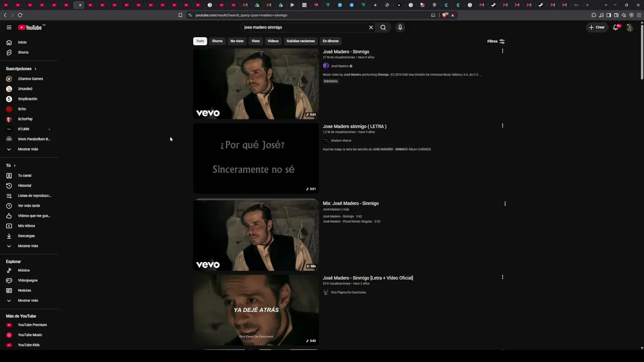Open the Otra Página De Canciones channel
The image size is (644, 362).
click(349, 292)
